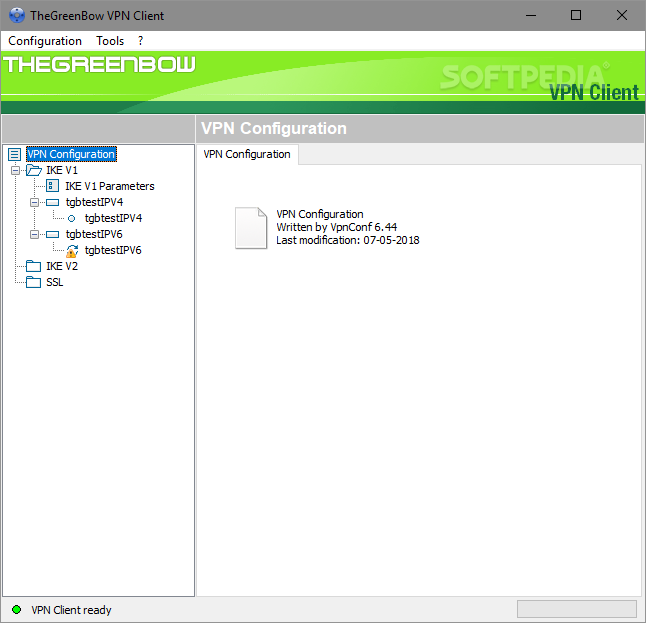Collapse the tgbtestIPV6 gateway node

[35, 234]
